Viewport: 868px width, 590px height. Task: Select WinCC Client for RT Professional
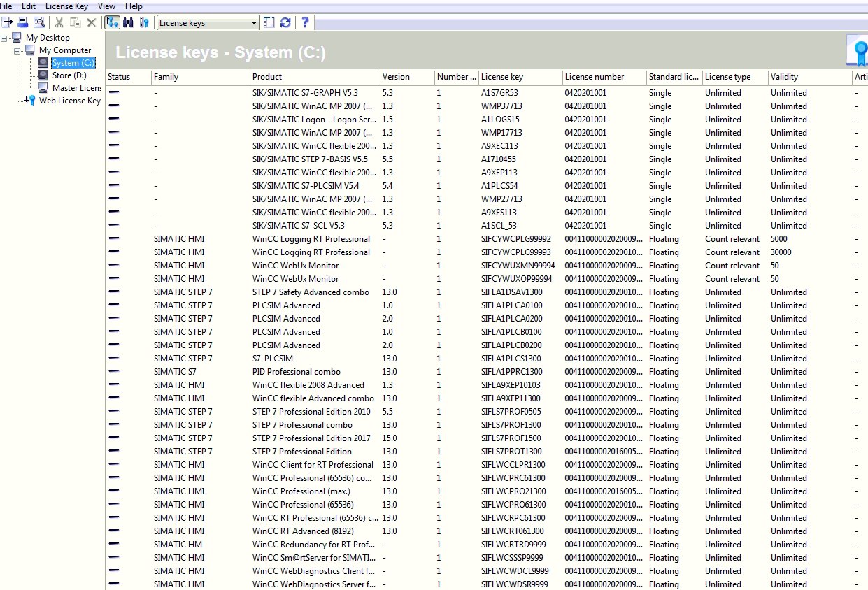coord(313,464)
